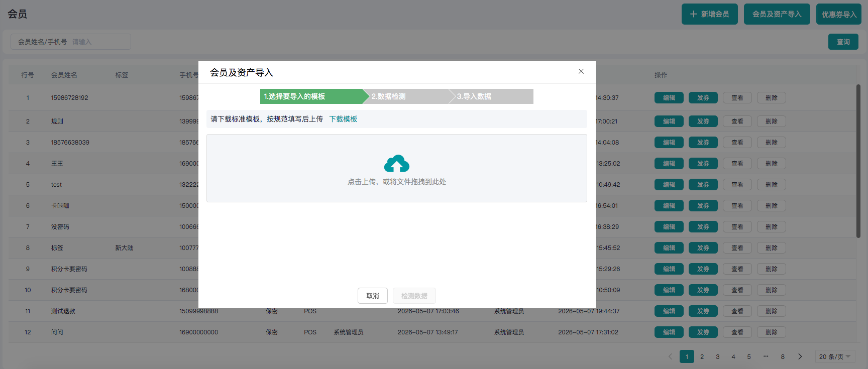This screenshot has width=868, height=369.
Task: Click 查看 for member 18576638039
Action: tap(737, 143)
